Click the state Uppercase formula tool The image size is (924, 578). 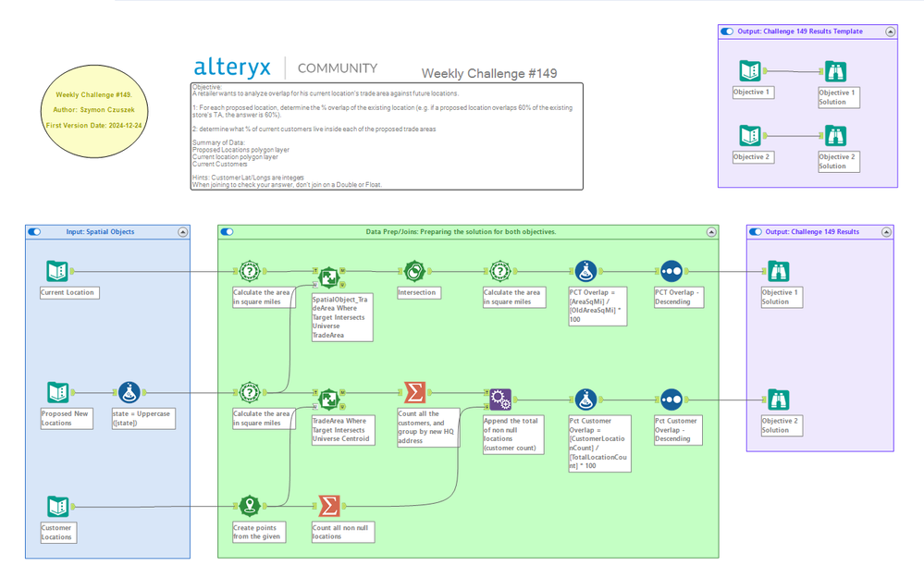coord(129,392)
